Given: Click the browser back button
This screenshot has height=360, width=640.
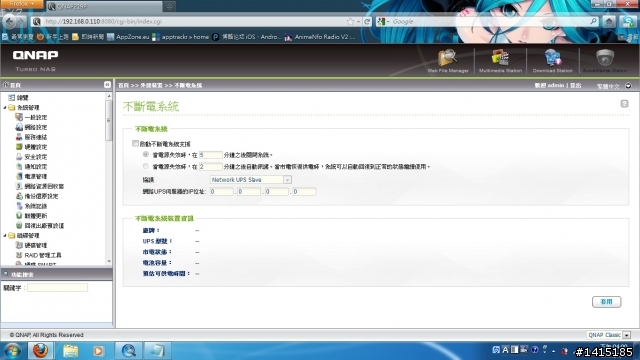Looking at the screenshot, I should point(10,21).
